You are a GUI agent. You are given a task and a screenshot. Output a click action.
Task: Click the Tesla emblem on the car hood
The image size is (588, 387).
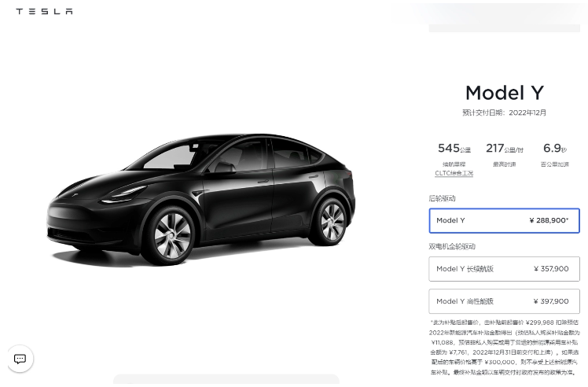pos(75,195)
